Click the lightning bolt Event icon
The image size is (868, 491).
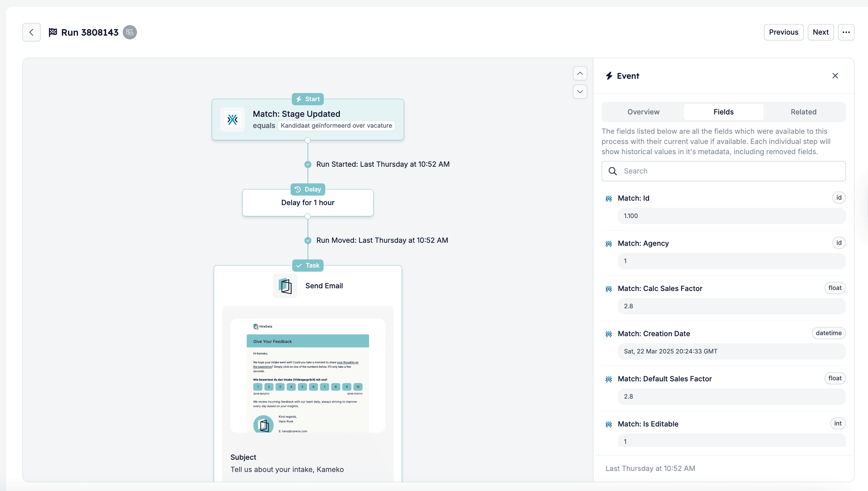click(x=609, y=76)
